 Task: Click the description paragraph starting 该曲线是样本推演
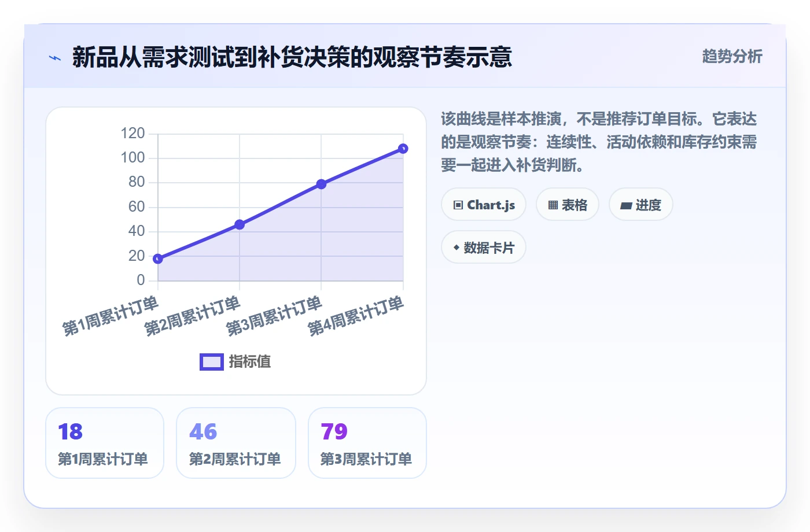pyautogui.click(x=599, y=142)
